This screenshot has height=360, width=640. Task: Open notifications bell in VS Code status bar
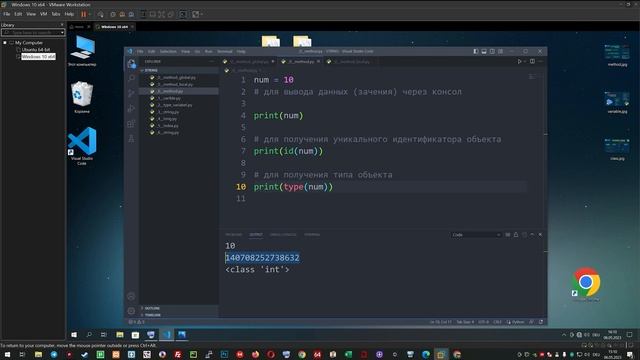pyautogui.click(x=541, y=322)
